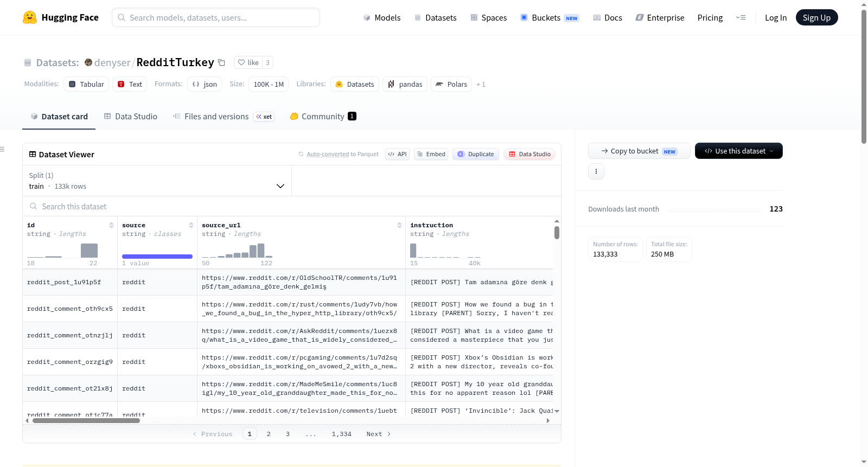This screenshot has width=868, height=467.
Task: Go to the Next page
Action: [x=379, y=434]
